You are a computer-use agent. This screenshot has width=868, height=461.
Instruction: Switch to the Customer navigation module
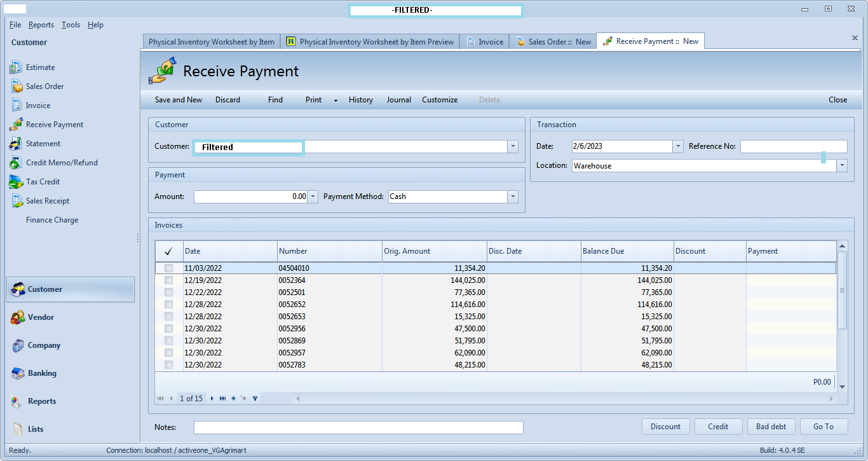point(71,289)
